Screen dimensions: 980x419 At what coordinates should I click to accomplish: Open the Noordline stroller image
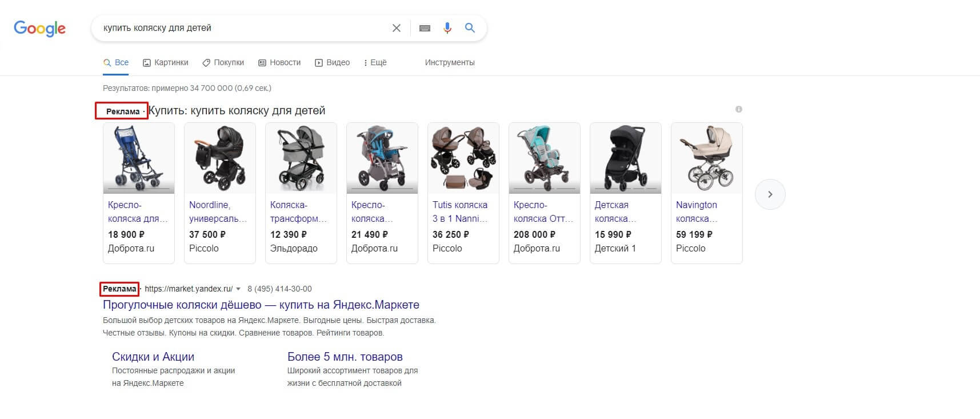[220, 158]
